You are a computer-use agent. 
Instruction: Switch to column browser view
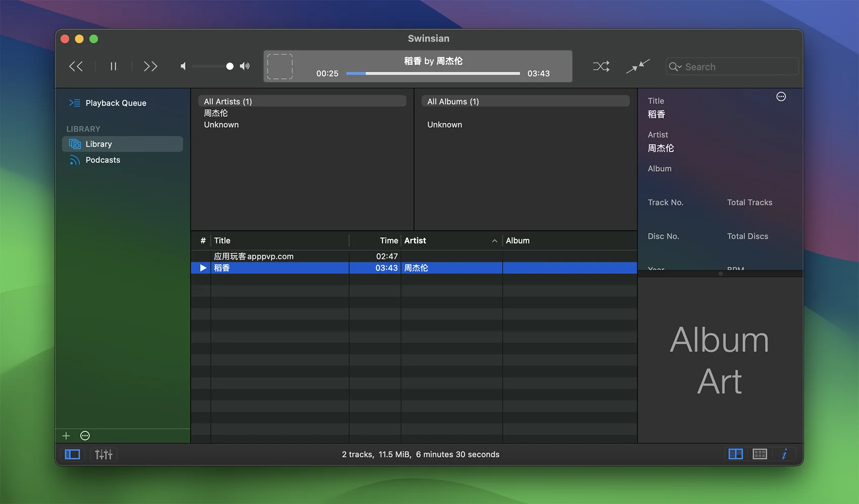pyautogui.click(x=736, y=454)
